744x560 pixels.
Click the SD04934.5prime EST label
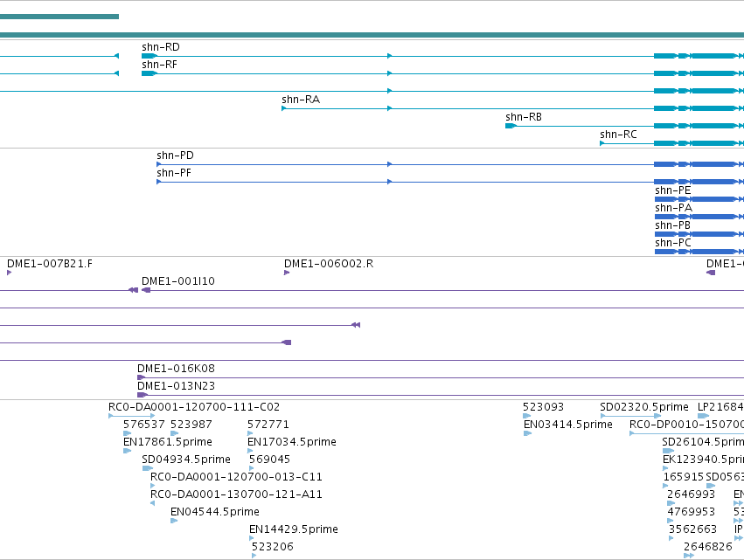[186, 460]
